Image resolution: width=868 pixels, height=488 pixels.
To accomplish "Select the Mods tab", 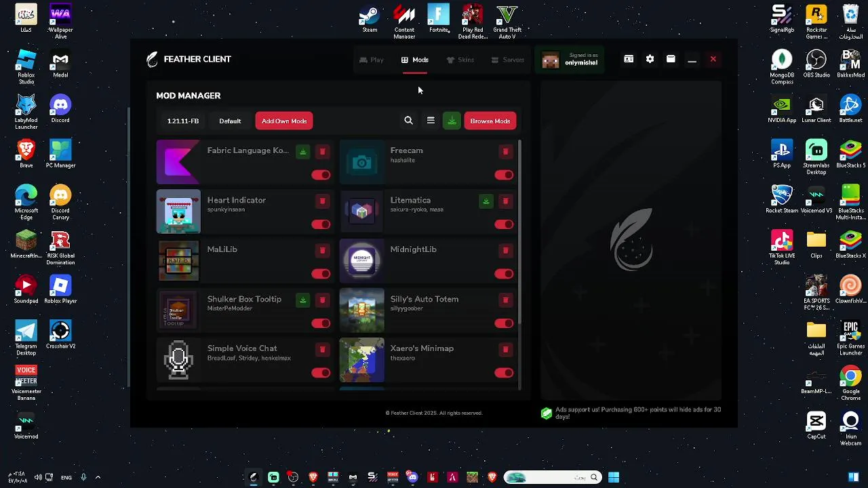I will coord(414,60).
